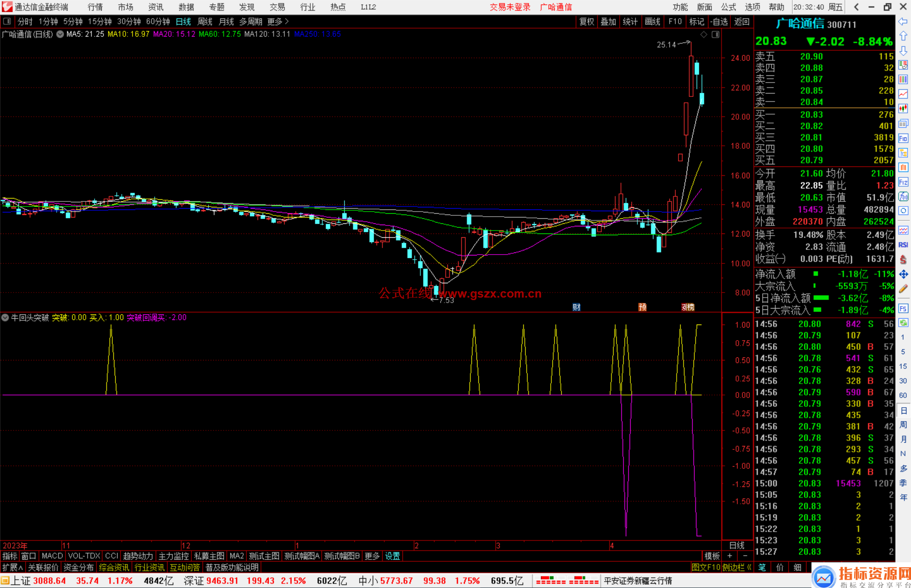This screenshot has height=588, width=911.
Task: Click the circle icon in right sidebar
Action: pos(903,211)
